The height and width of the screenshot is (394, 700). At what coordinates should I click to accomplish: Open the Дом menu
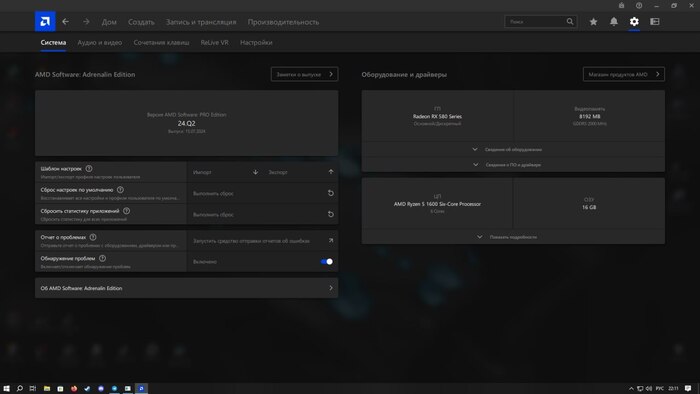coord(109,22)
